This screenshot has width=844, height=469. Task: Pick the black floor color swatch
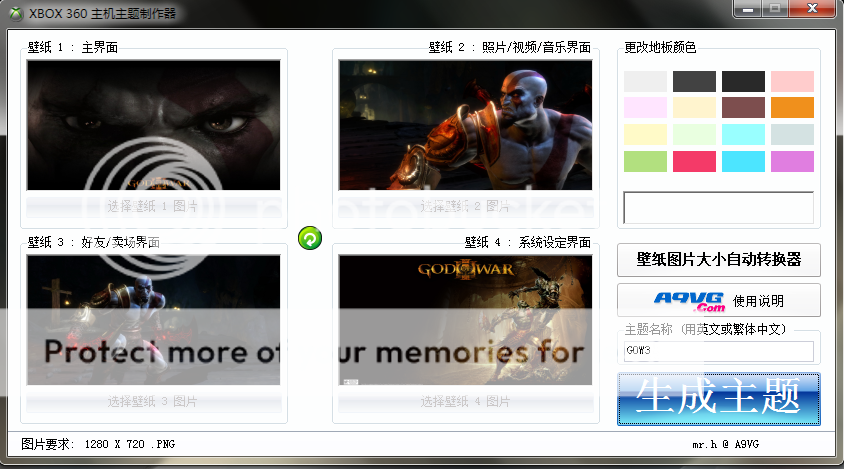coord(743,82)
